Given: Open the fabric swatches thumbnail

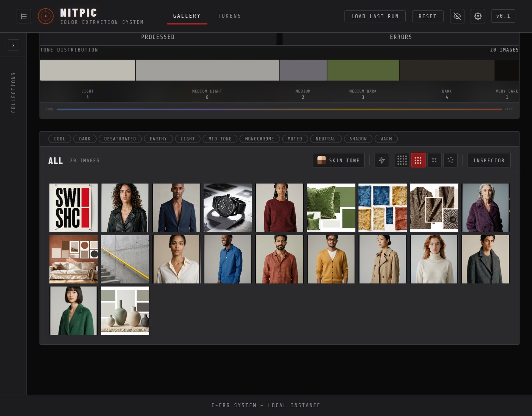Looking at the screenshot, I should click(383, 208).
